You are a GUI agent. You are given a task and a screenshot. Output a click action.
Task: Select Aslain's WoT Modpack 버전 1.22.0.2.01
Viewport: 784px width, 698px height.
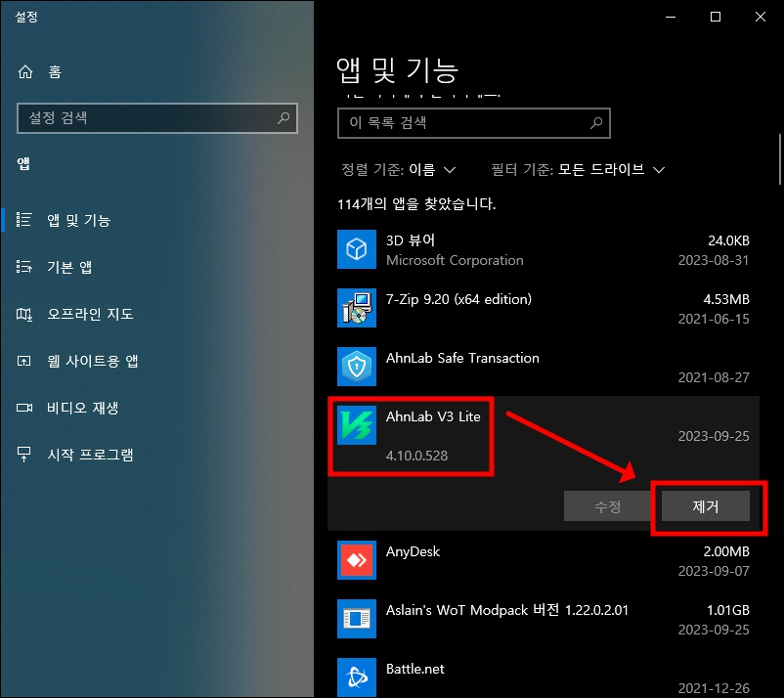[x=507, y=610]
